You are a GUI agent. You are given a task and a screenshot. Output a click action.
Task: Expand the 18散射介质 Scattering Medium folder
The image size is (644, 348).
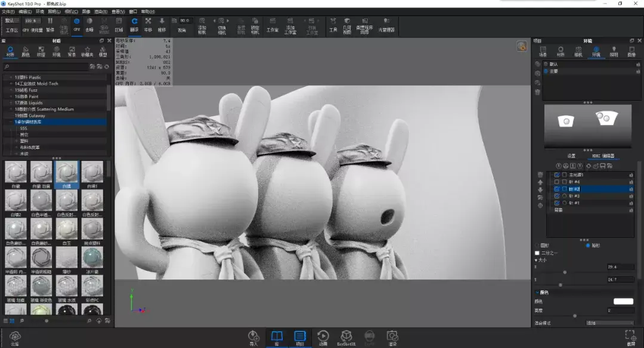pyautogui.click(x=11, y=109)
